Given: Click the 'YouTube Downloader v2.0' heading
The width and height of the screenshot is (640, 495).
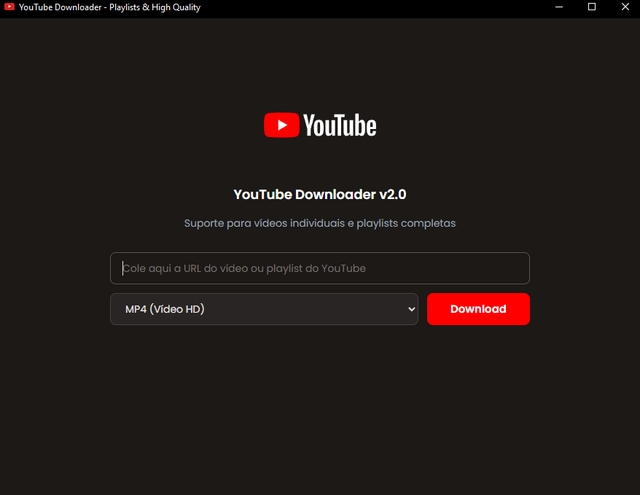Looking at the screenshot, I should 320,194.
